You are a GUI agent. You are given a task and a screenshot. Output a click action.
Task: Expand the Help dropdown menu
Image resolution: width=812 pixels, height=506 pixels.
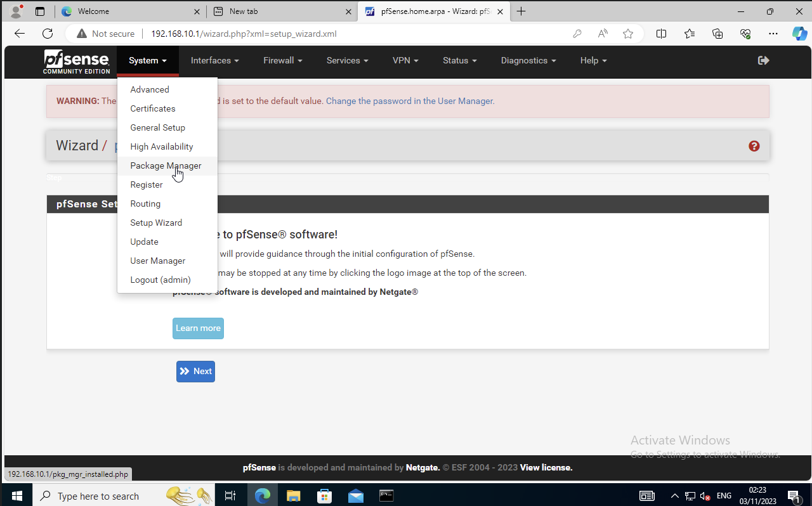coord(594,60)
